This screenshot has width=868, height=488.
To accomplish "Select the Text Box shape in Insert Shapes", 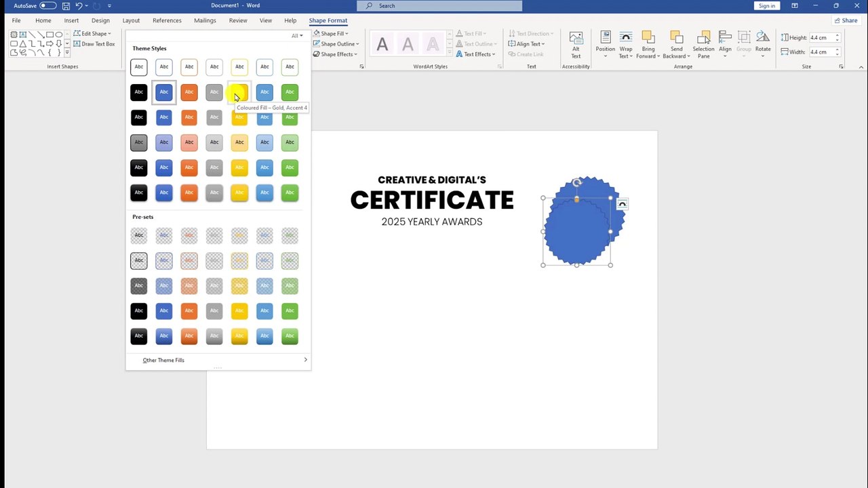I will [x=23, y=35].
